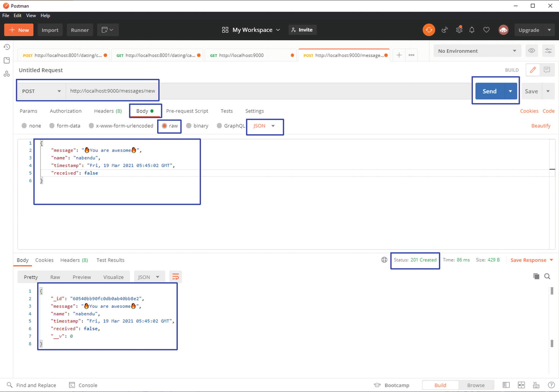This screenshot has height=392, width=559.
Task: Click the Beautify link
Action: [x=540, y=126]
